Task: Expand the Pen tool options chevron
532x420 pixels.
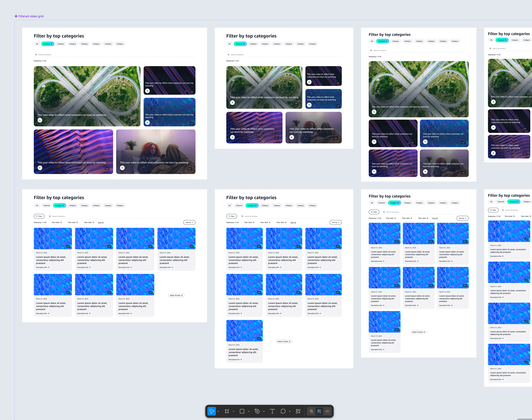Action: click(264, 411)
